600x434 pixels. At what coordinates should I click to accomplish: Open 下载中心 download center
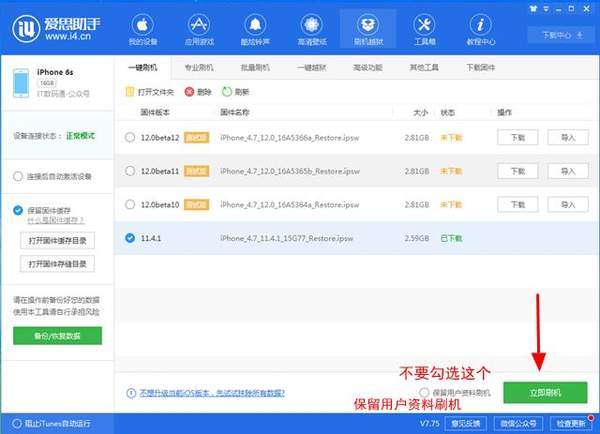click(561, 36)
